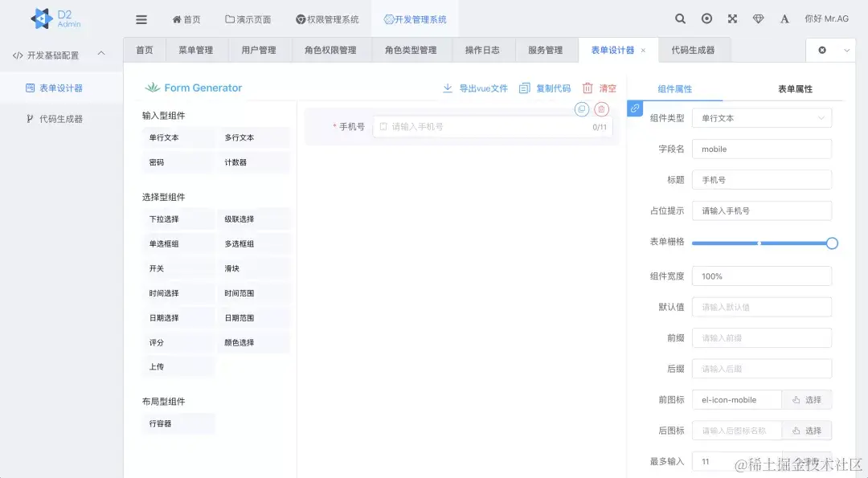Clear the form using 清空

pyautogui.click(x=604, y=87)
